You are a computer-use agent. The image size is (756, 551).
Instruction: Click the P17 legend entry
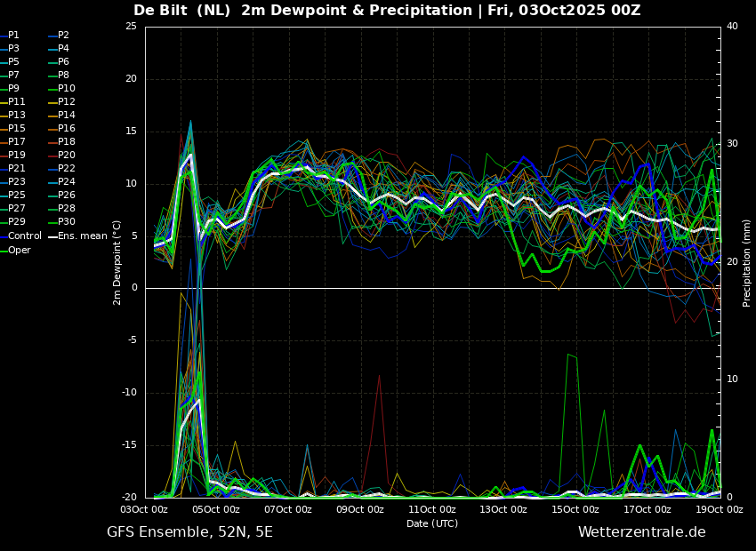coord(12,141)
